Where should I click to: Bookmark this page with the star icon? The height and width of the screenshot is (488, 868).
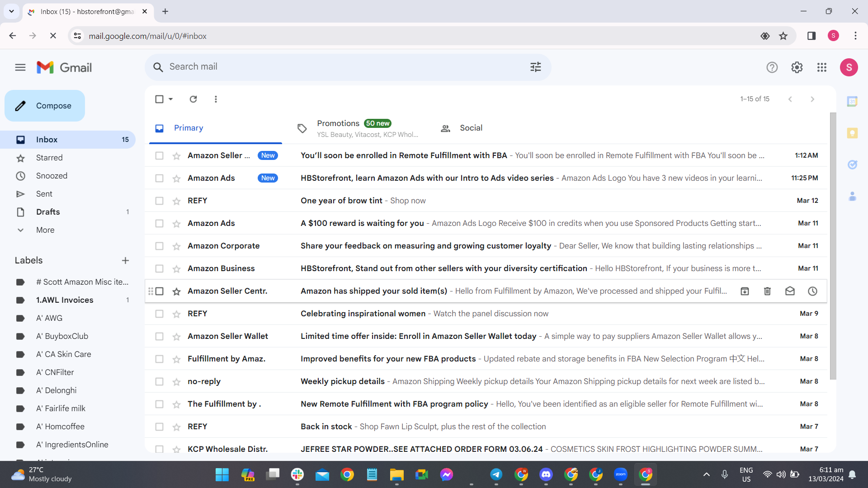point(783,36)
